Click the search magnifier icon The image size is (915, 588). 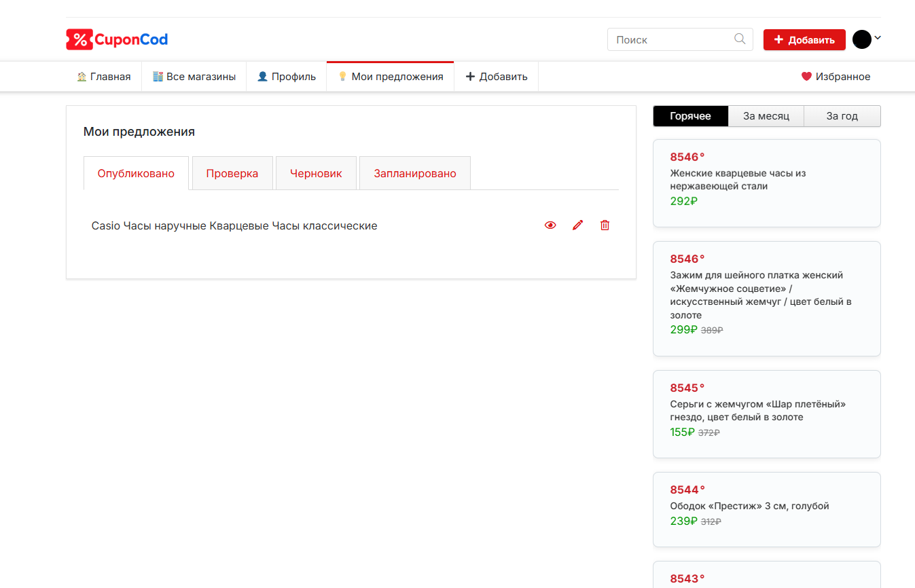pyautogui.click(x=740, y=39)
